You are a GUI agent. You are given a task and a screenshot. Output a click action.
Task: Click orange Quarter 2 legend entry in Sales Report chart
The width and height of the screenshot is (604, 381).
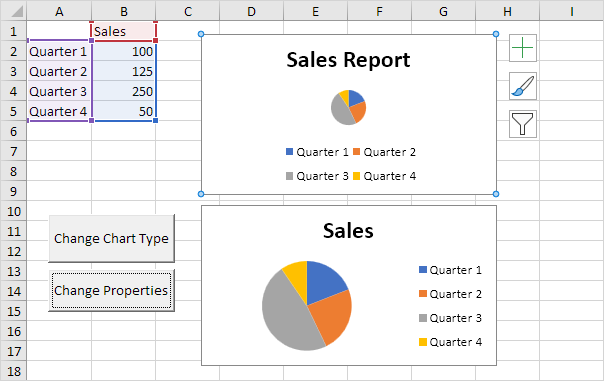click(384, 152)
